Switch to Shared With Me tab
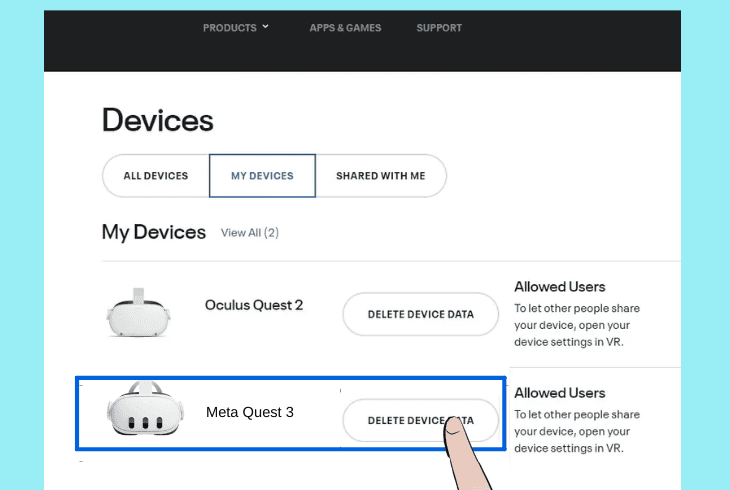Viewport: 730px width, 490px height. (380, 176)
